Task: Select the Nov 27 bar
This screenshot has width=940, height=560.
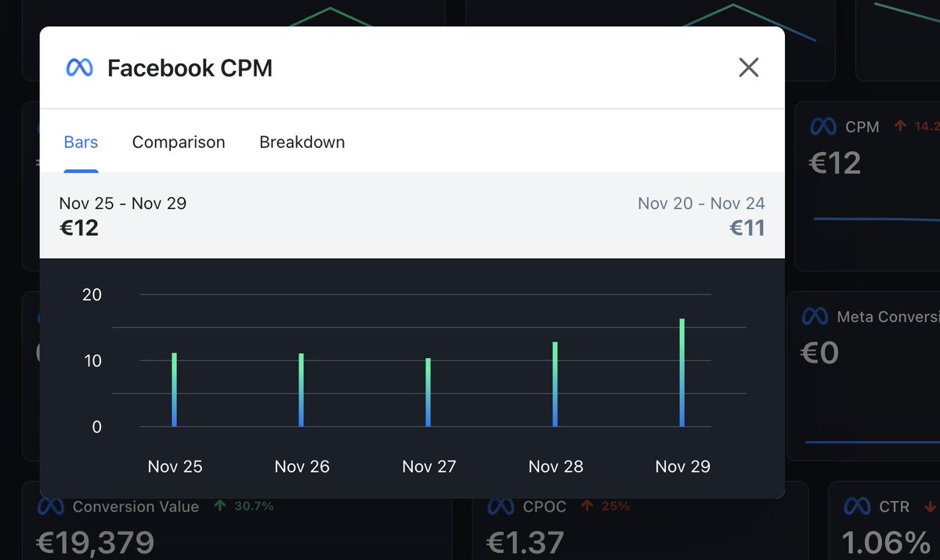Action: coord(428,392)
